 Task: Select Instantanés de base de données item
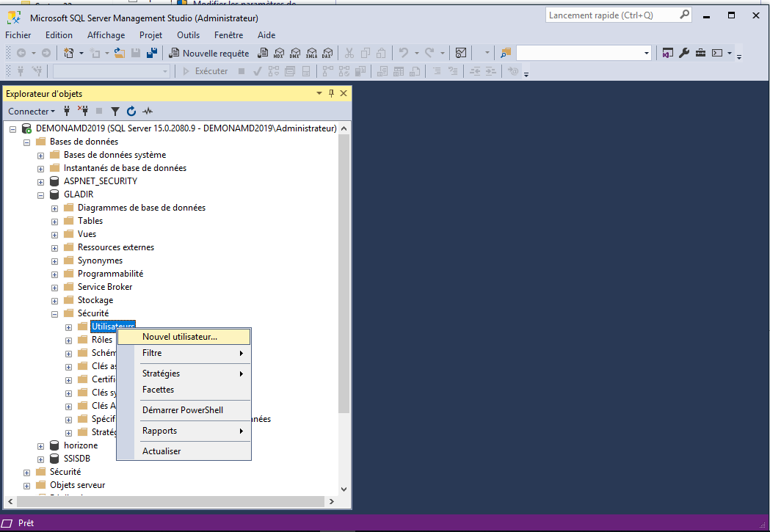126,168
